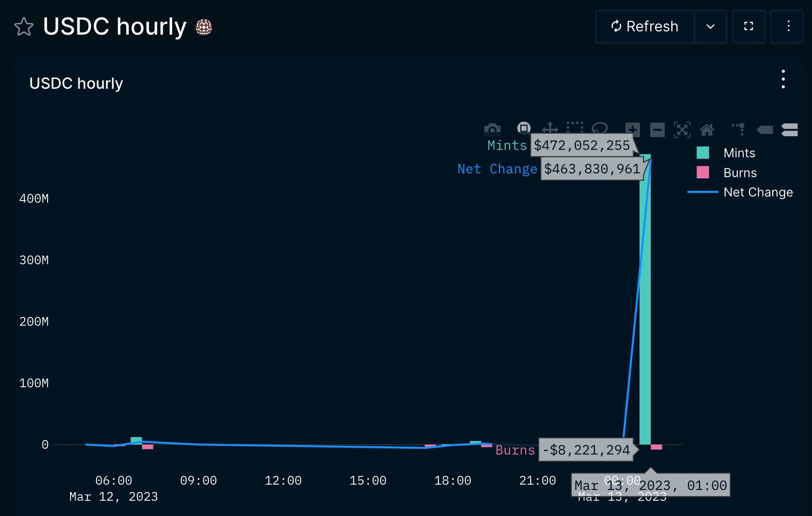Image resolution: width=812 pixels, height=516 pixels.
Task: Click the globe/network icon next to title
Action: (203, 26)
